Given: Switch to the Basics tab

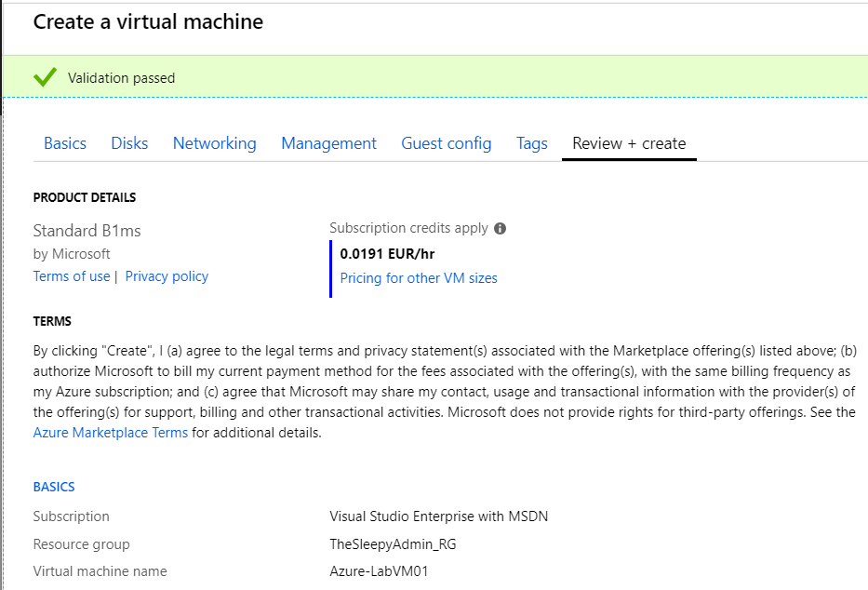Looking at the screenshot, I should point(65,143).
